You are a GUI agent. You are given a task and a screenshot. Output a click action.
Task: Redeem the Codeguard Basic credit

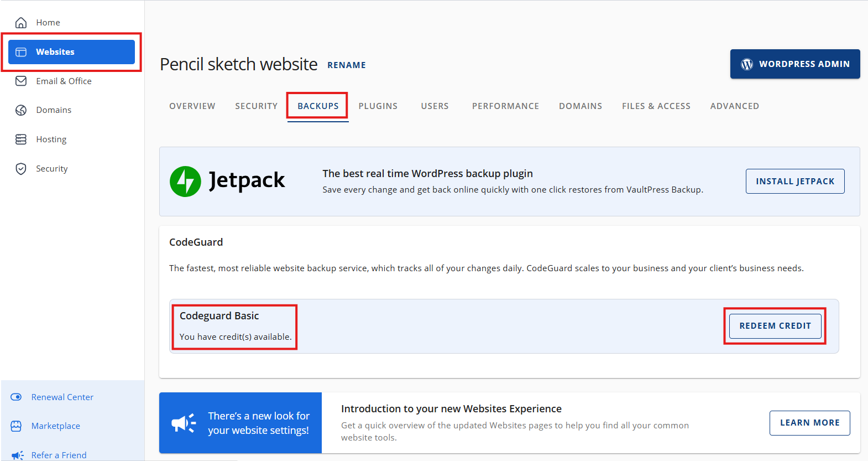click(x=775, y=326)
